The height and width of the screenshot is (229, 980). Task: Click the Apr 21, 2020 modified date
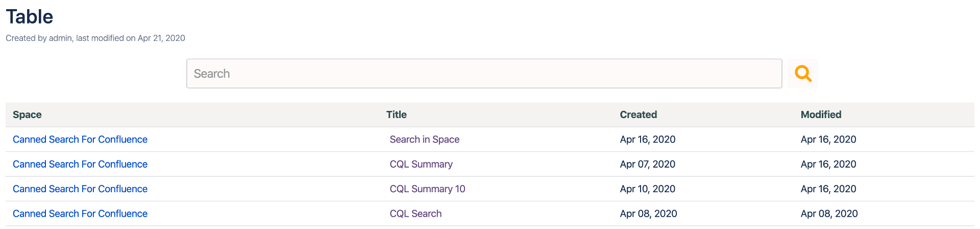(161, 38)
